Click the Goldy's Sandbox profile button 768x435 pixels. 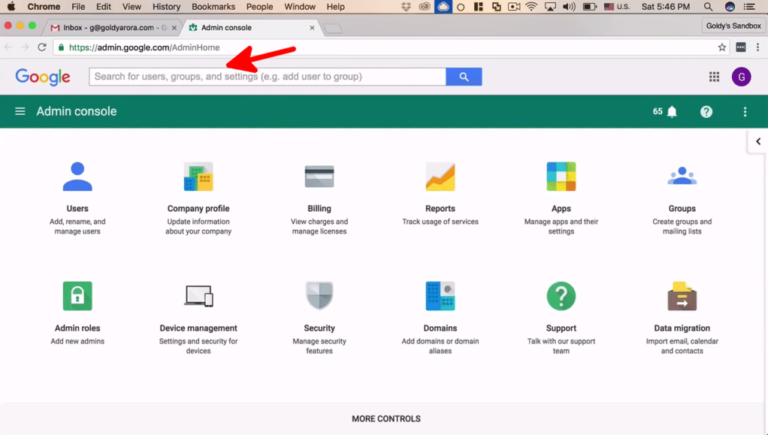click(x=733, y=25)
